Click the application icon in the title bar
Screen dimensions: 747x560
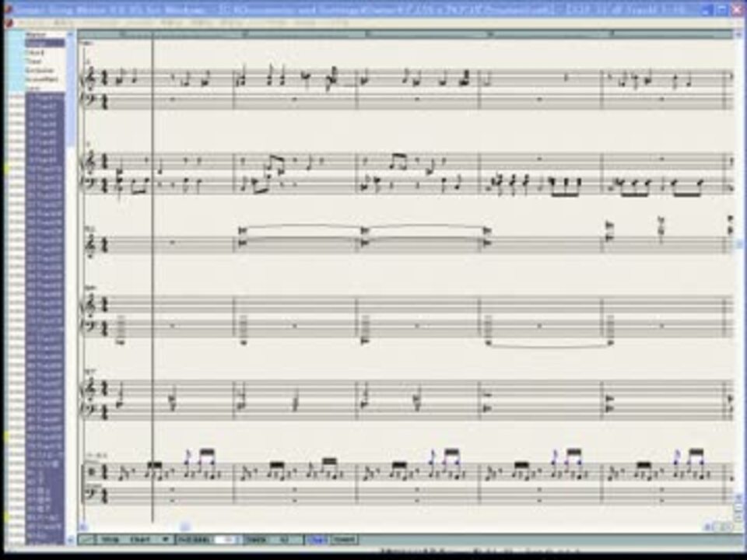[x=8, y=9]
